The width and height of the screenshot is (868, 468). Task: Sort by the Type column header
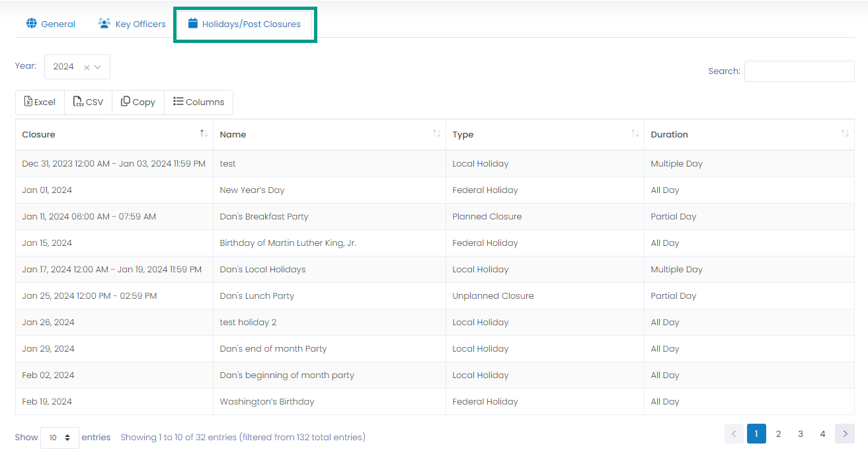pos(545,134)
